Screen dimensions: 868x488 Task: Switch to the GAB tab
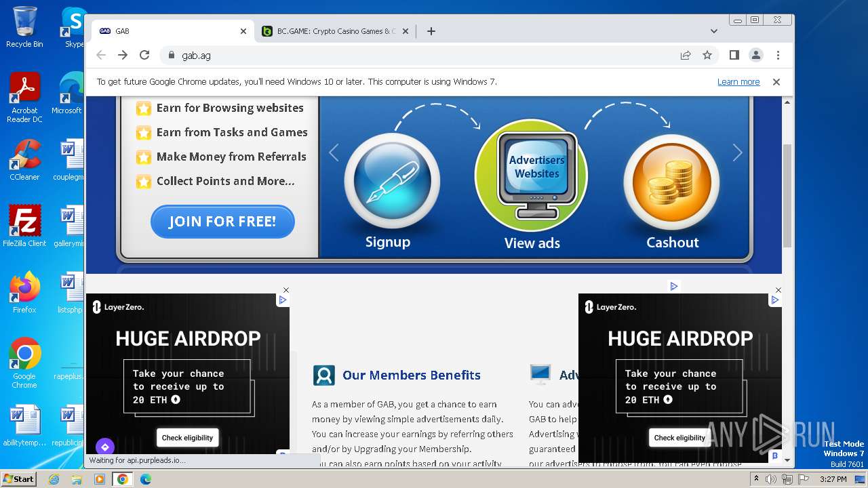pyautogui.click(x=172, y=31)
